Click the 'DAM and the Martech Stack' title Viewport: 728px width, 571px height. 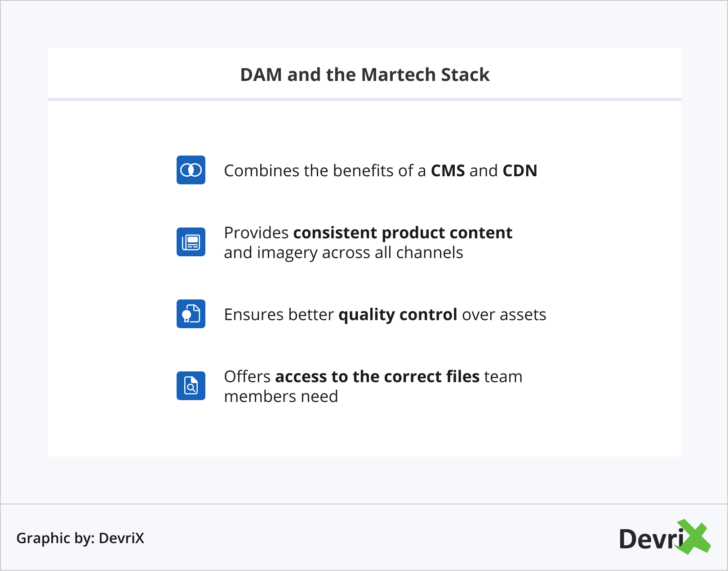[x=364, y=75]
